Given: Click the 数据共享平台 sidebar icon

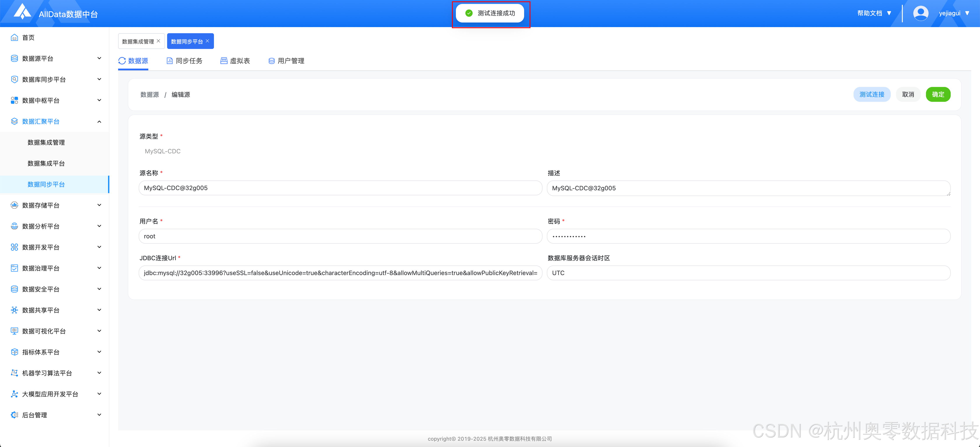Looking at the screenshot, I should click(14, 310).
